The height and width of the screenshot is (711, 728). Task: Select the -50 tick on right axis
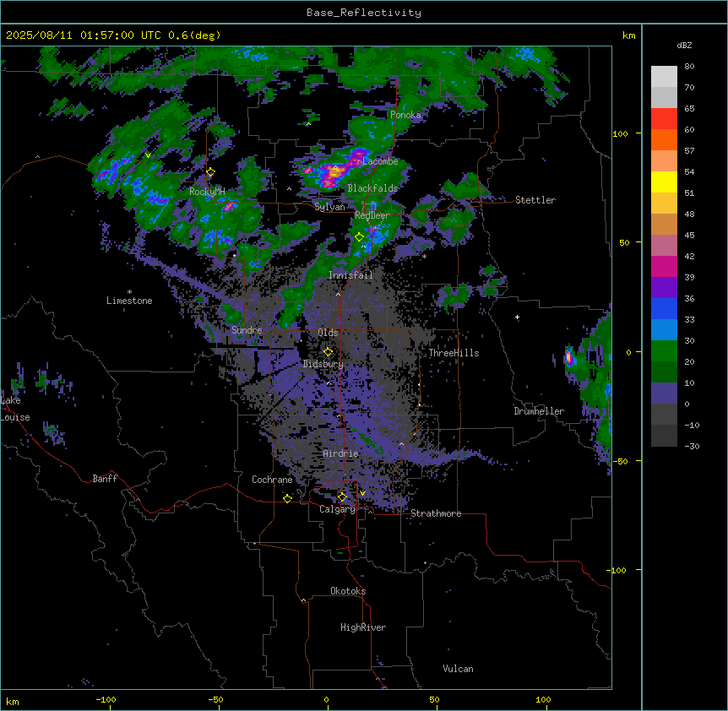(x=620, y=461)
